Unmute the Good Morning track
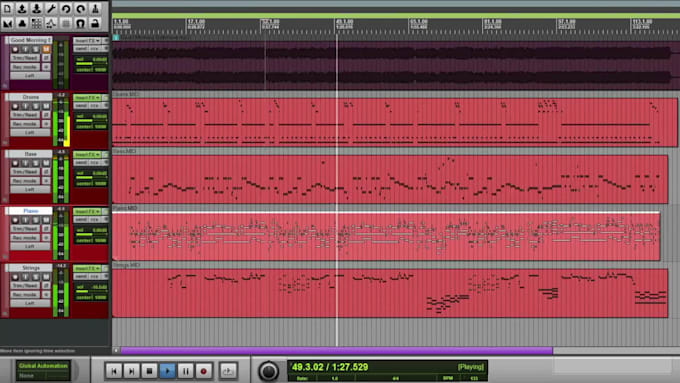 coord(46,49)
